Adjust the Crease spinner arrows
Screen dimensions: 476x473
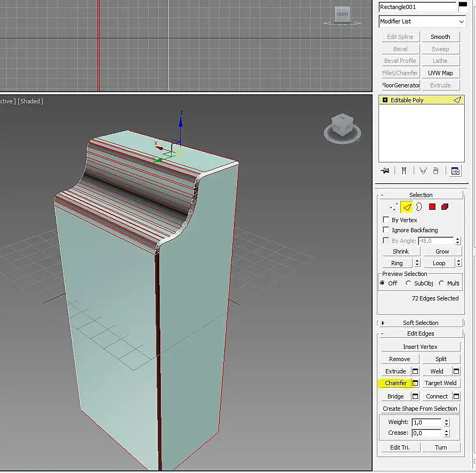446,433
